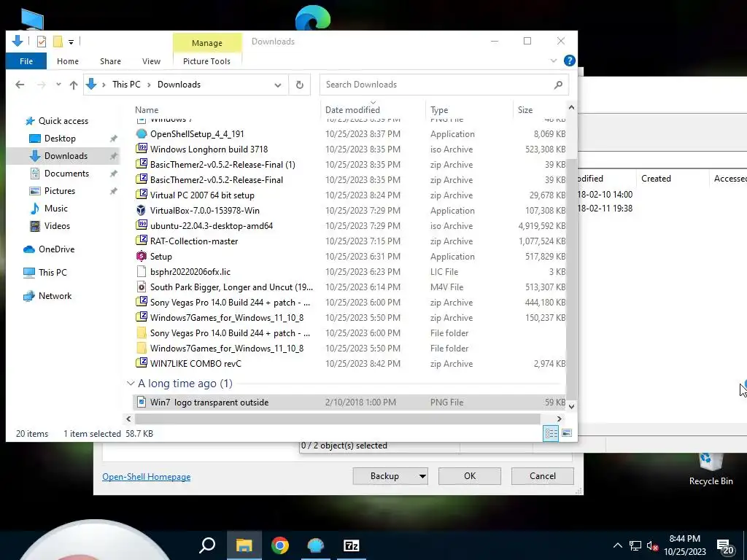Click the taskbar Search magnifier
Viewport: 747px width, 560px height.
tap(208, 545)
